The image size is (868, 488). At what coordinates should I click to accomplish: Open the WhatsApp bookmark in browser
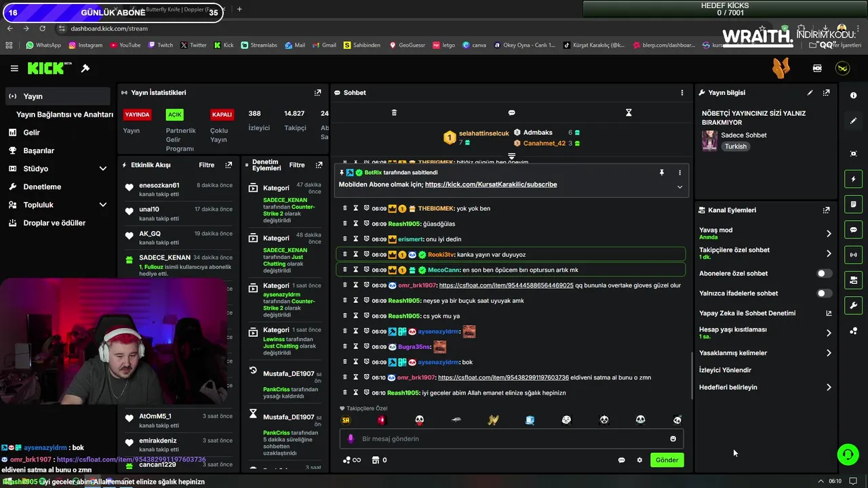pos(43,45)
